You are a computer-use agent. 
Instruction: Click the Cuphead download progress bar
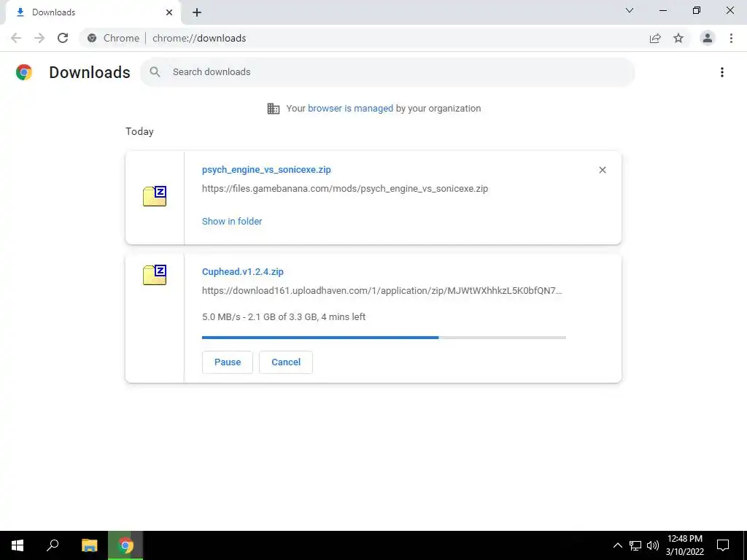click(384, 338)
